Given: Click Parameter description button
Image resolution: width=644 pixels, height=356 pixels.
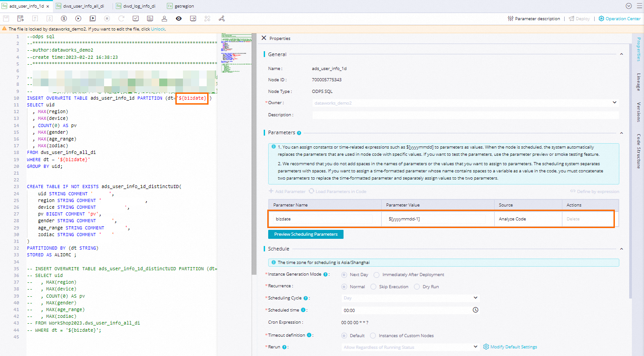Looking at the screenshot, I should click(534, 19).
